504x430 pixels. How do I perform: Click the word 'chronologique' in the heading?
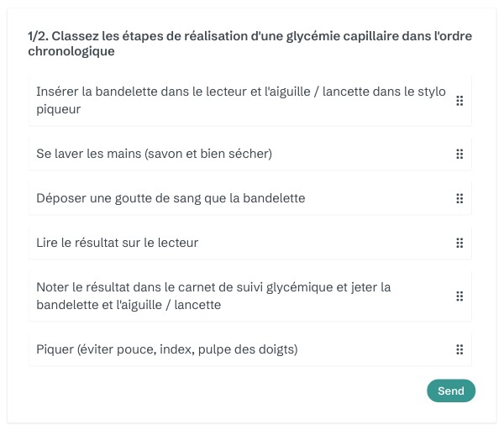pos(71,51)
